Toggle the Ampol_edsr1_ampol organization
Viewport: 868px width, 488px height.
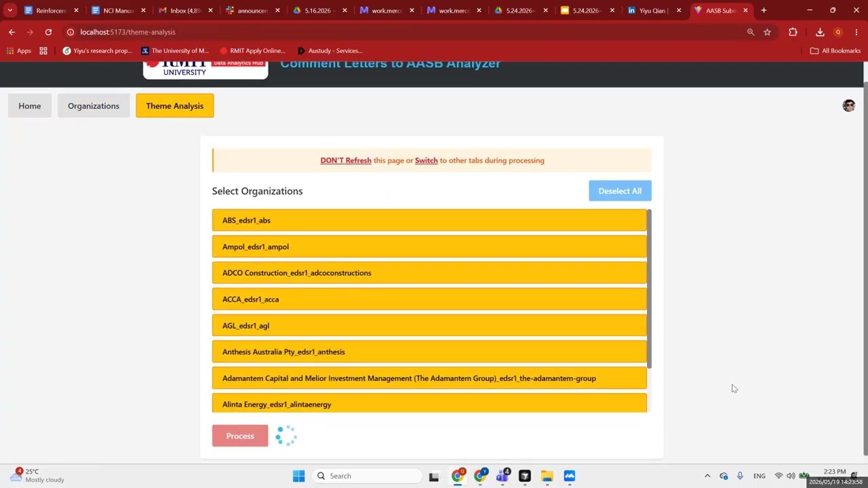click(429, 247)
